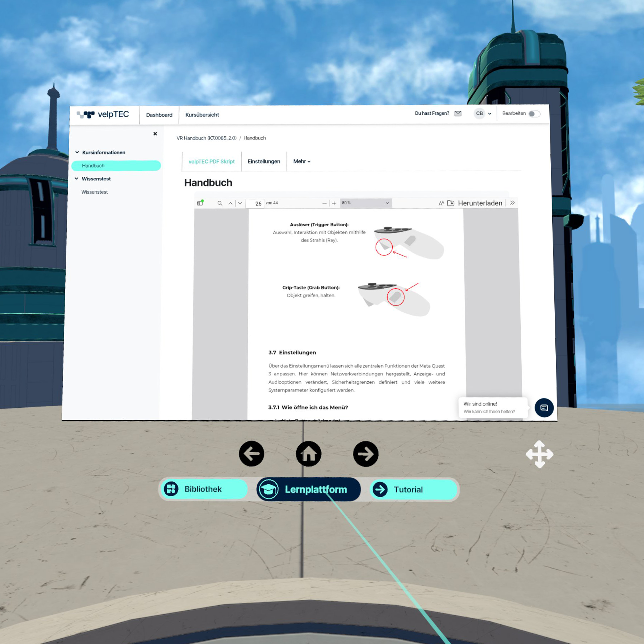Image resolution: width=644 pixels, height=644 pixels.
Task: Toggle the PDF sidebar panel icon
Action: [x=200, y=203]
